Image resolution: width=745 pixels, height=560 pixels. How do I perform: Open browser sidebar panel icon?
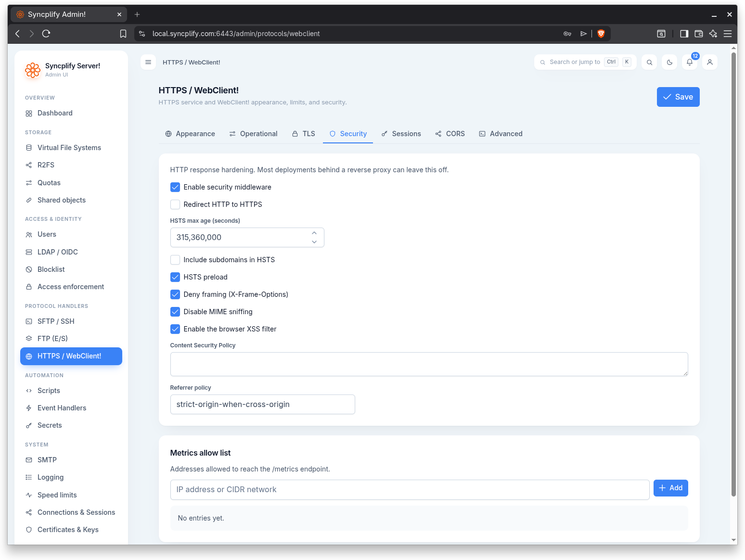click(x=684, y=34)
